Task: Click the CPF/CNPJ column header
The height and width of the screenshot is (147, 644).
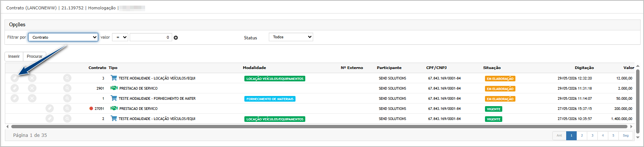Action: 436,68
